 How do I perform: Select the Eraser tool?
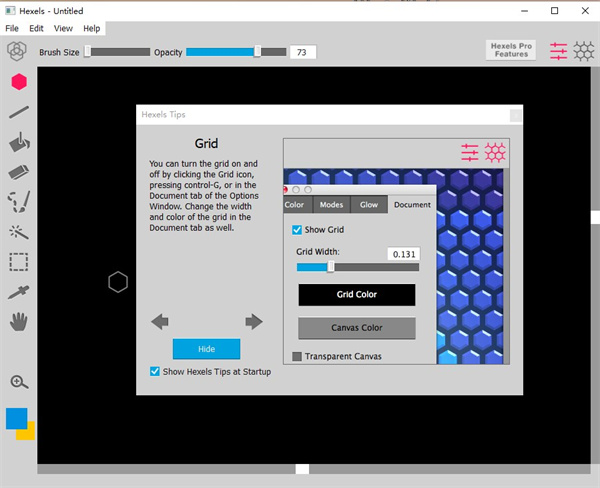[18, 172]
